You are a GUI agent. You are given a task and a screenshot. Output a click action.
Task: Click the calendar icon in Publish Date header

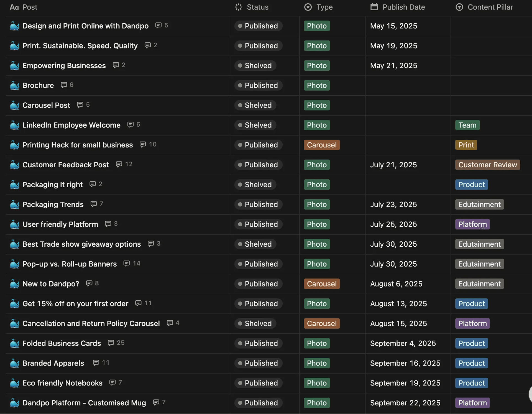pyautogui.click(x=374, y=7)
